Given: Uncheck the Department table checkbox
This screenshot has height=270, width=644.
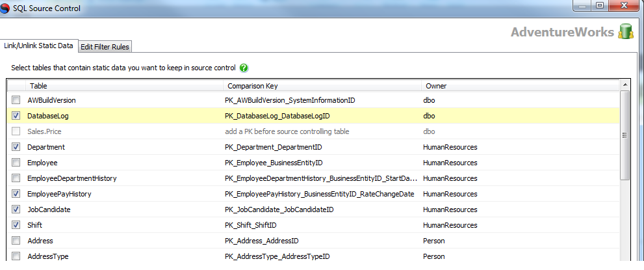Looking at the screenshot, I should pos(16,147).
